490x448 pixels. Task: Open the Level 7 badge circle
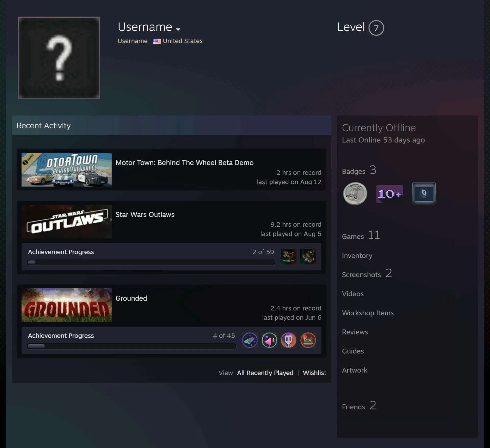376,28
